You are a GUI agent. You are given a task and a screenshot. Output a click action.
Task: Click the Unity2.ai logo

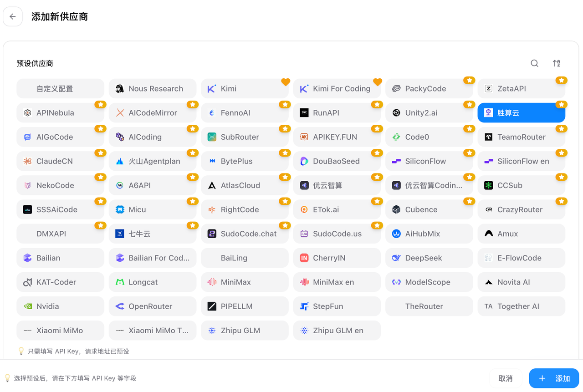(x=396, y=113)
